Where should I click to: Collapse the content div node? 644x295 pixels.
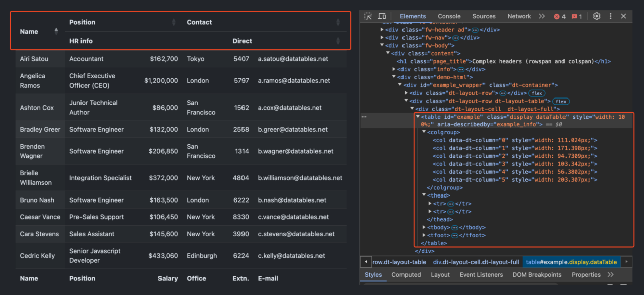[x=388, y=53]
